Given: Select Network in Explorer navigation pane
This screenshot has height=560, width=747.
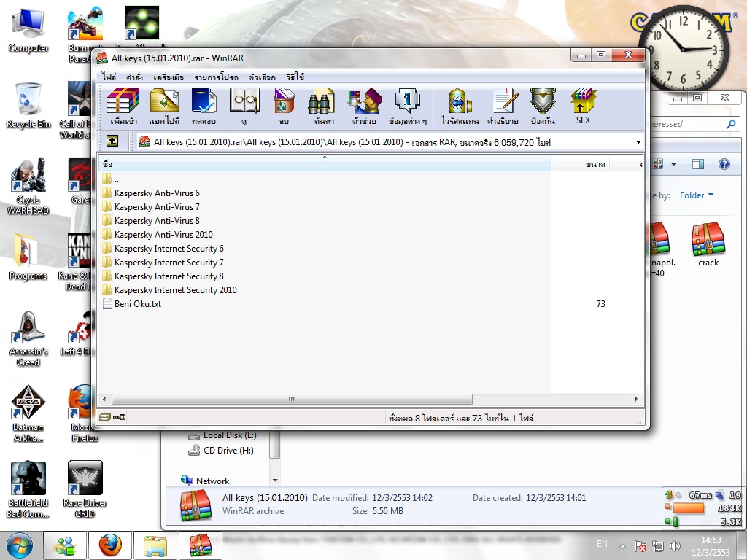Looking at the screenshot, I should pos(205,481).
